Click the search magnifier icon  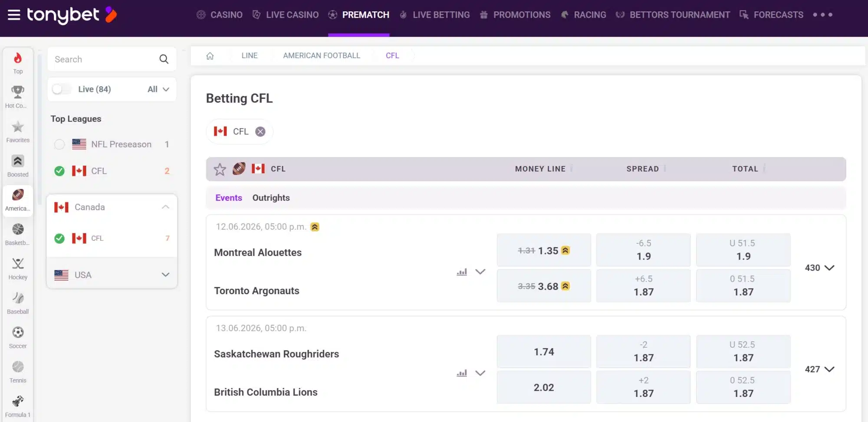click(x=164, y=59)
